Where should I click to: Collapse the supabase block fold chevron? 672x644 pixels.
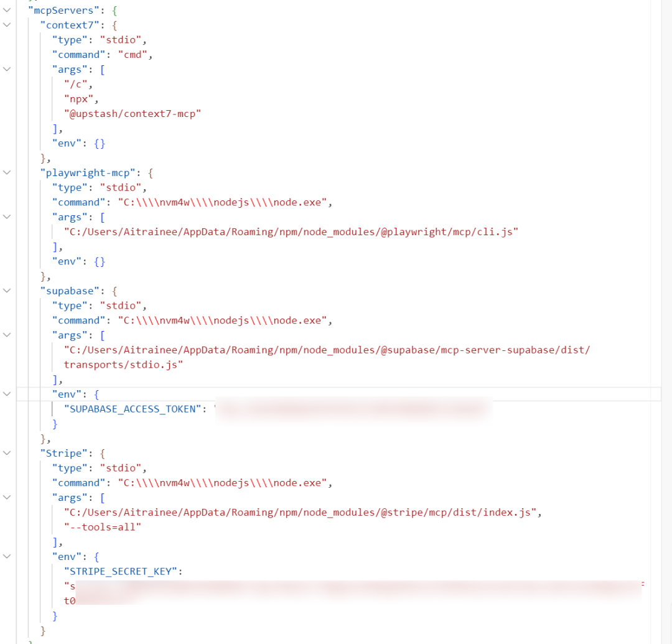[7, 291]
